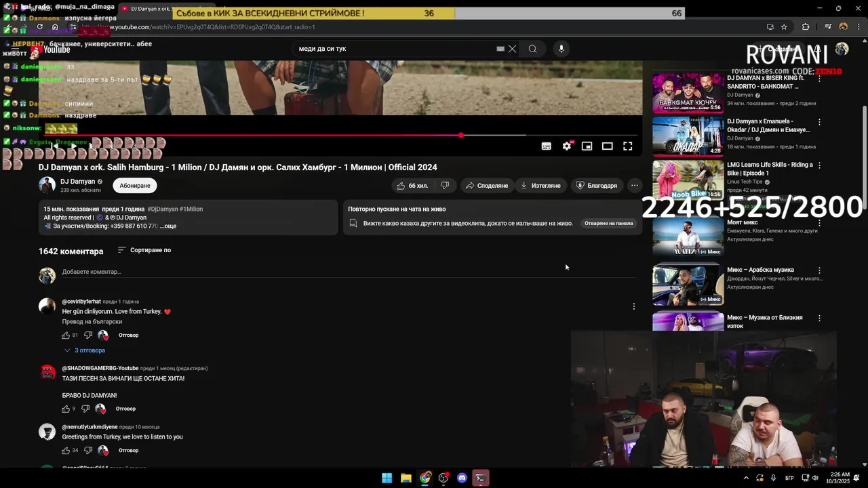Toggle theater mode in the player
The image size is (868, 488).
coord(607,146)
